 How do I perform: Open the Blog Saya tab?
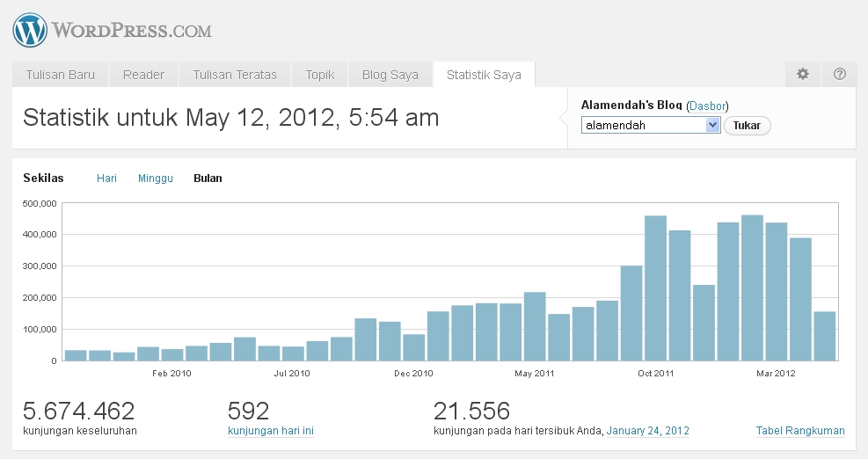pos(390,75)
